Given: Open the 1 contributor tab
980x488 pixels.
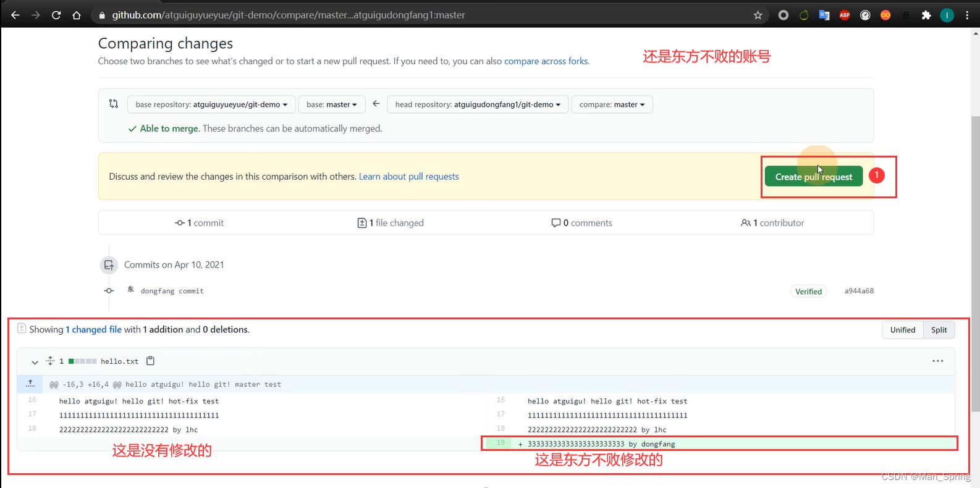Looking at the screenshot, I should [772, 223].
